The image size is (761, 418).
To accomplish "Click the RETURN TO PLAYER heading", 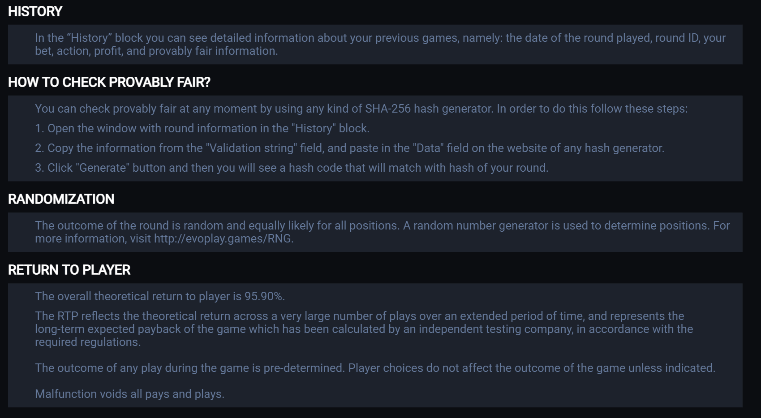I will click(69, 270).
